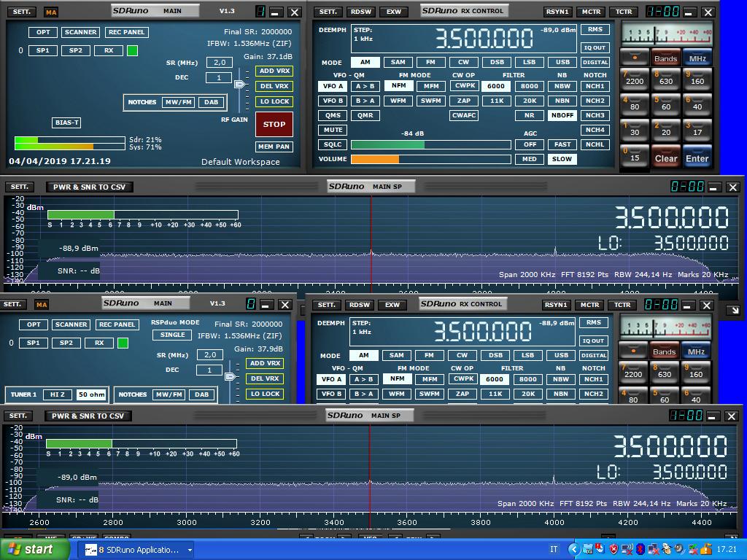
Task: Click PWR & SNR TO CSV in upper MAIN SP
Action: pyautogui.click(x=89, y=187)
